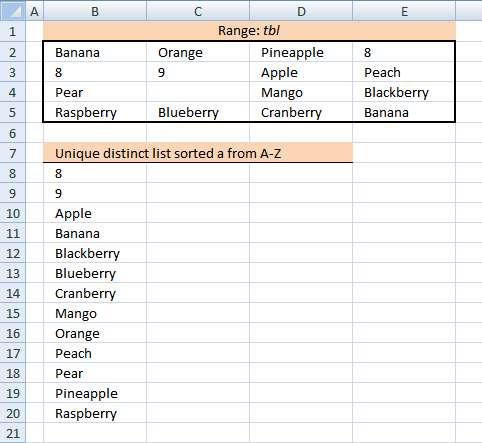Click the Raspberry cell in row 20

[95, 413]
